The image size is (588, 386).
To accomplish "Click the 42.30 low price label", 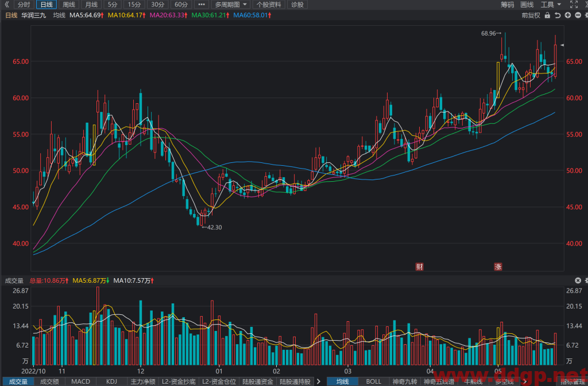I will pyautogui.click(x=212, y=227).
